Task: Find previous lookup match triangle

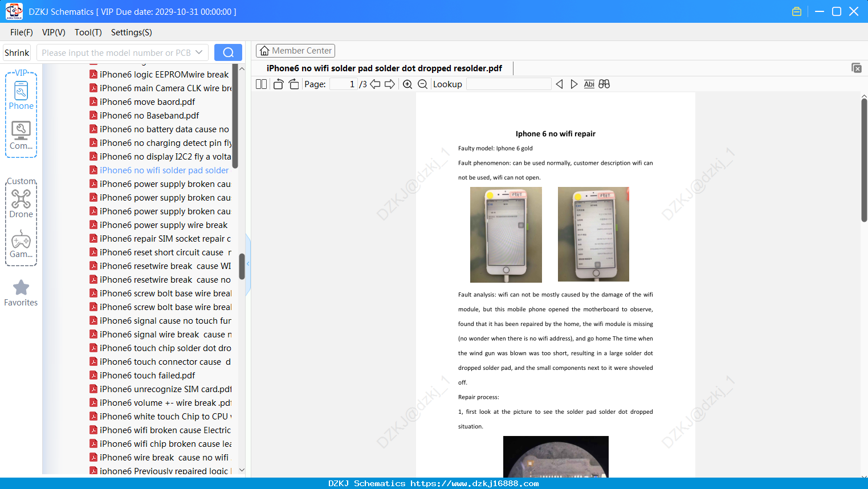Action: coord(559,84)
